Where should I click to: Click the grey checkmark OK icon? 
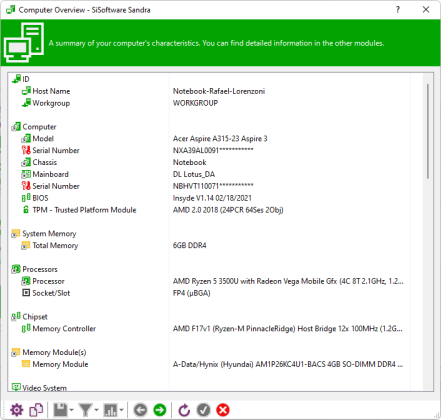pyautogui.click(x=203, y=410)
